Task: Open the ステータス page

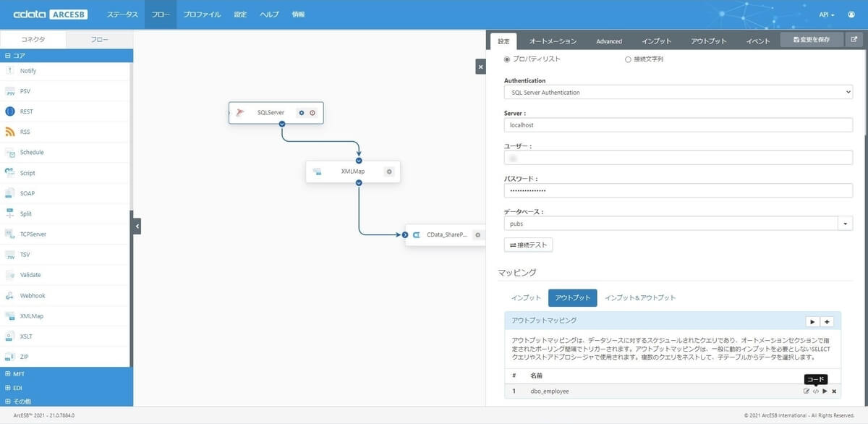Action: [122, 14]
